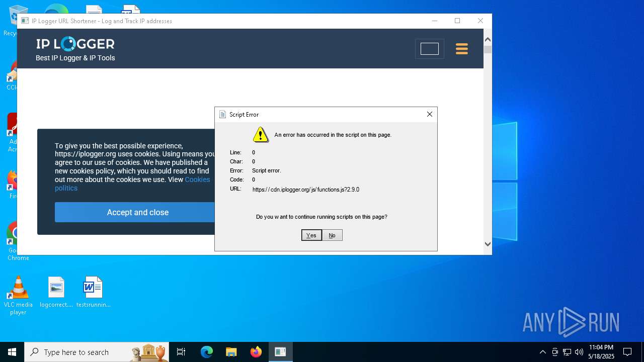Click the scrollbar thumb of the page
Viewport: 644px width, 362px height.
coord(488,49)
